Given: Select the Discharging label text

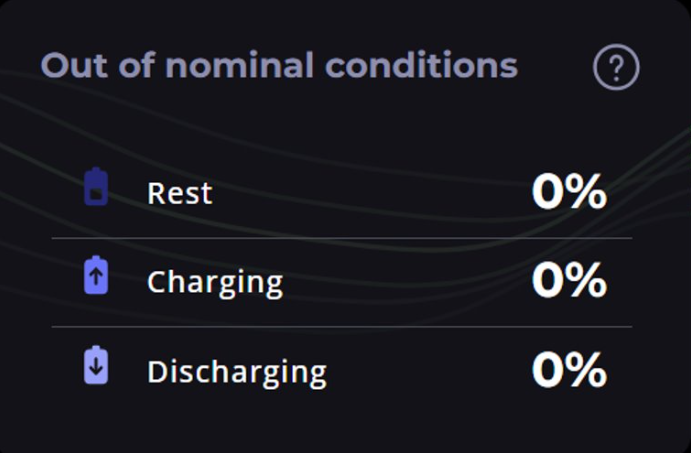Looking at the screenshot, I should click(237, 372).
